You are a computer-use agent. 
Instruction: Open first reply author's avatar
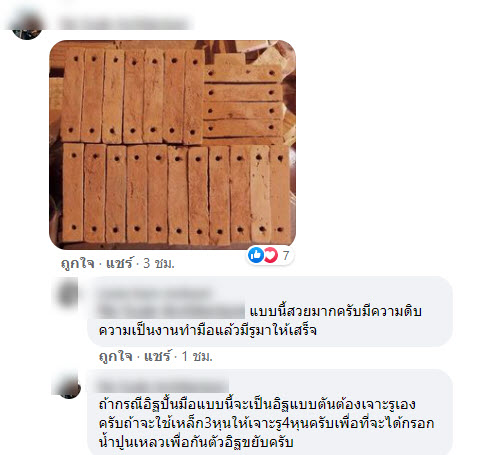point(68,294)
